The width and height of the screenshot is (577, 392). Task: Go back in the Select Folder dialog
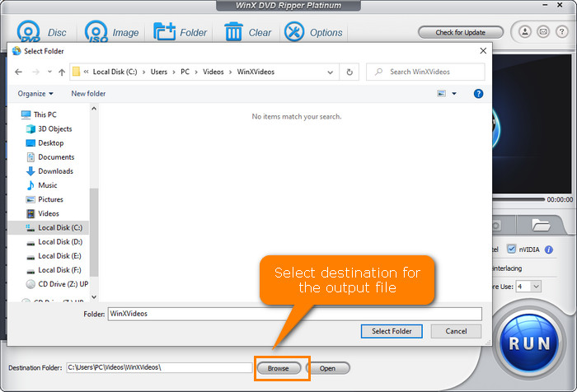(x=18, y=72)
